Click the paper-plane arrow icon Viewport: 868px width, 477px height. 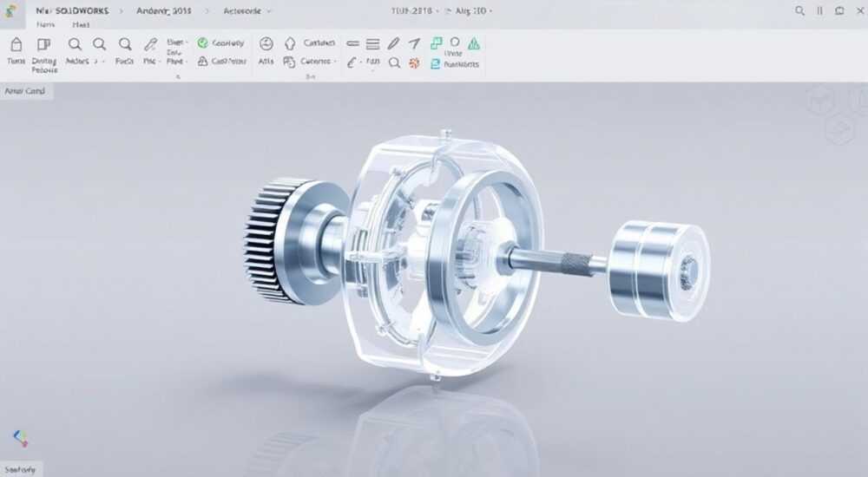point(415,43)
